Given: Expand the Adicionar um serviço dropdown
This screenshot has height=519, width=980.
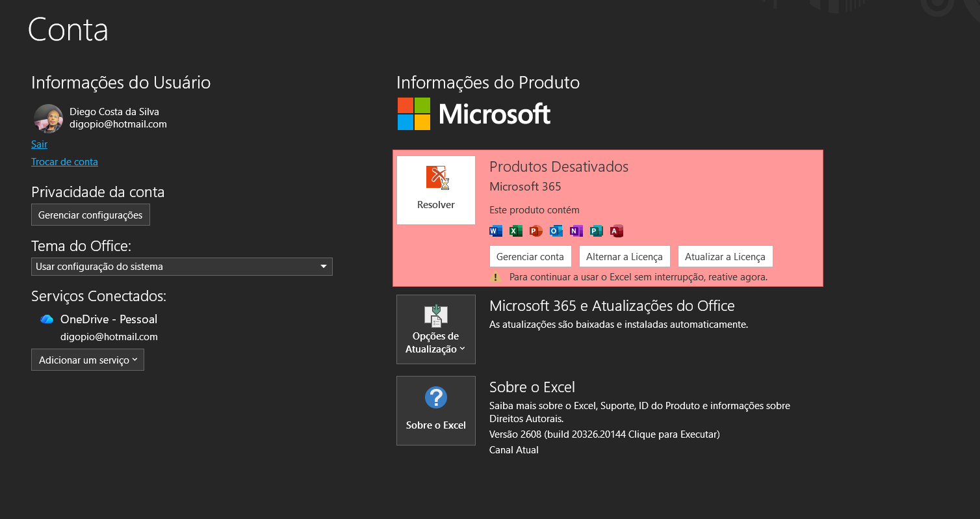Looking at the screenshot, I should click(x=88, y=360).
